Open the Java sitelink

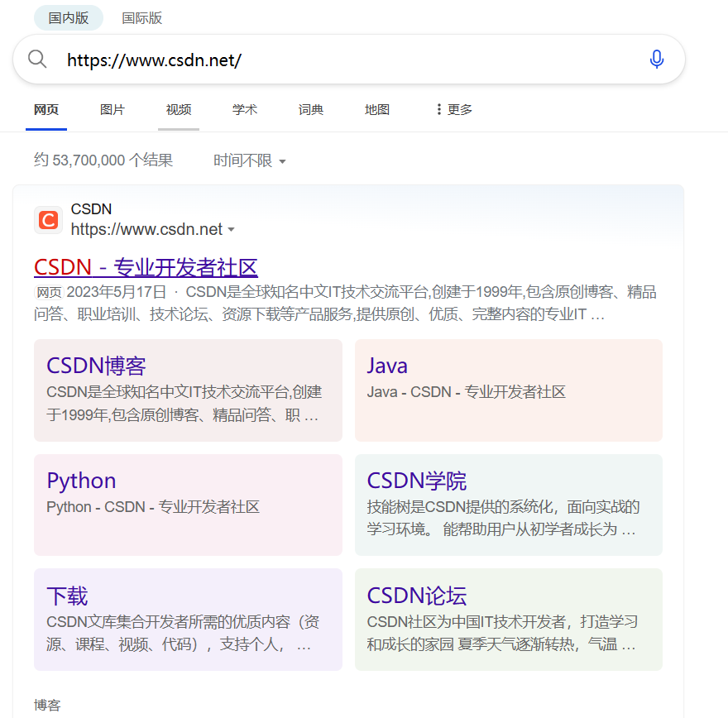pyautogui.click(x=387, y=366)
